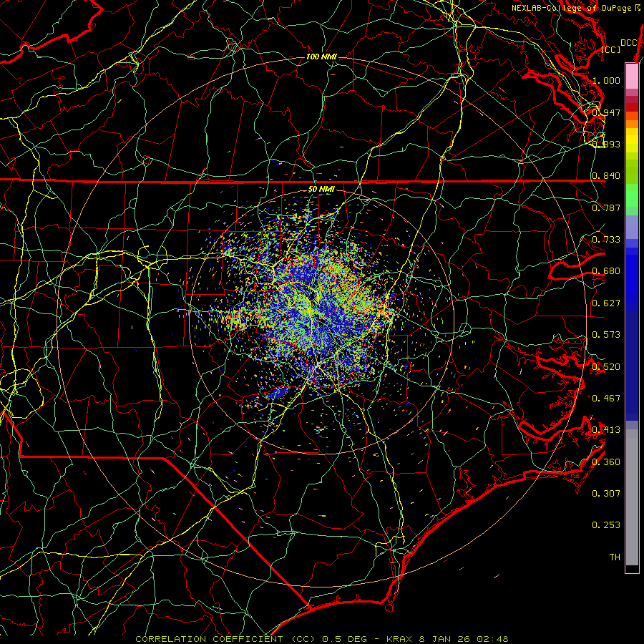Click the Correlation Coefficient caption at bottom

coord(322,639)
